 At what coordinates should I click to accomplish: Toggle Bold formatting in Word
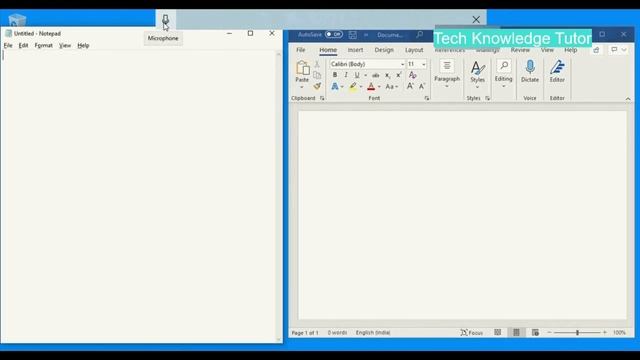click(x=335, y=75)
